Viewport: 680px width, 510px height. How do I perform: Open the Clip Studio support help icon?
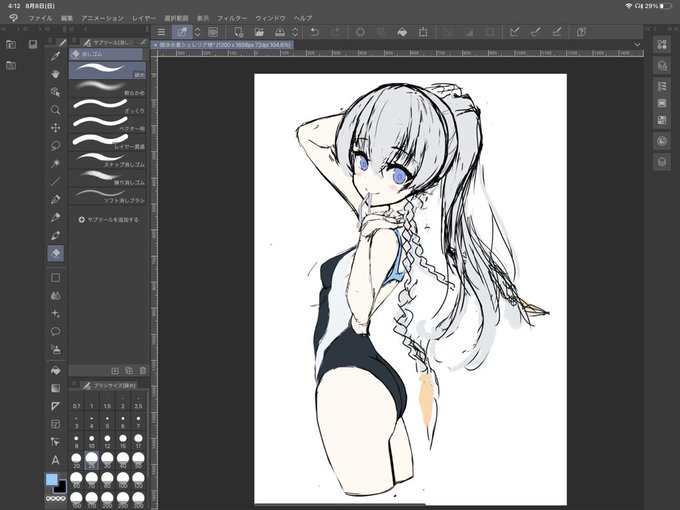[x=582, y=32]
